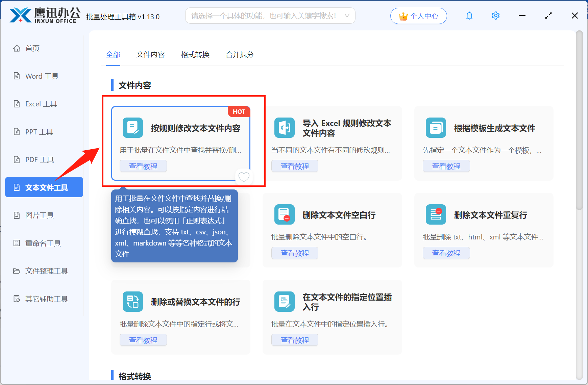The width and height of the screenshot is (588, 385).
Task: Select the PDF 工具 sidebar entry
Action: coord(39,159)
